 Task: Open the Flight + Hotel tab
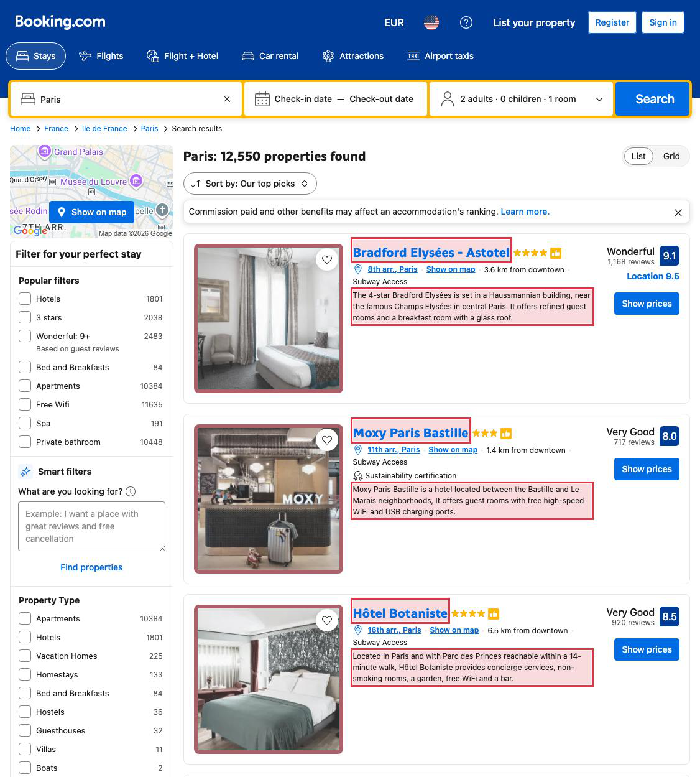(x=182, y=56)
